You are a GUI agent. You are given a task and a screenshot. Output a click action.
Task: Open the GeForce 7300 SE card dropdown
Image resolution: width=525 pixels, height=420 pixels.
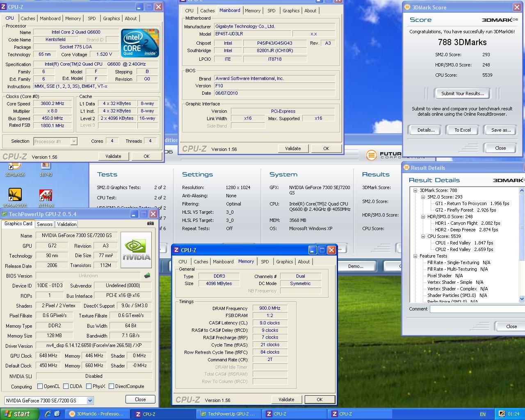coord(90,400)
